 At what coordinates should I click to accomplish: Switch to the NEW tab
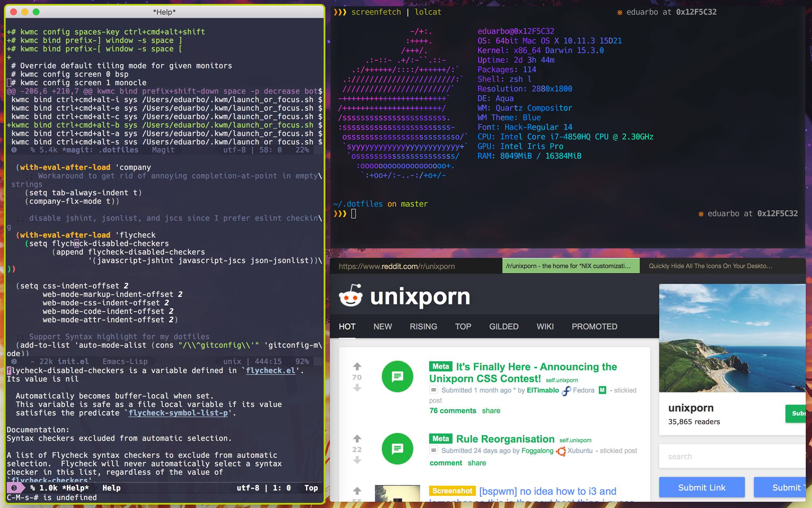point(382,326)
